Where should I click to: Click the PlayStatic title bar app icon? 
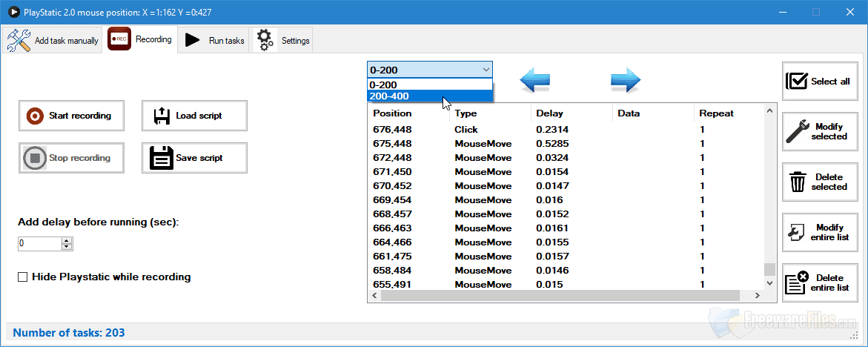pos(13,12)
